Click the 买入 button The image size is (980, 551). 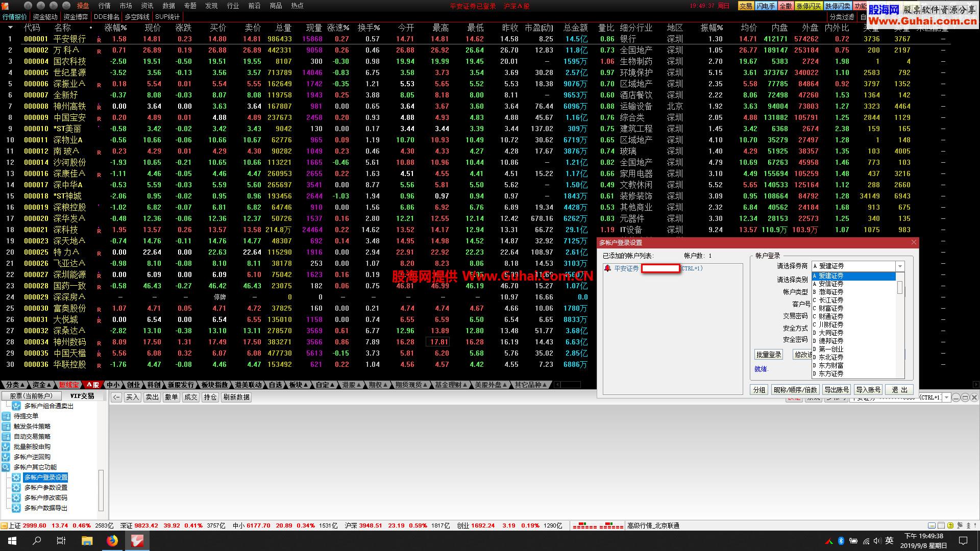coord(133,397)
